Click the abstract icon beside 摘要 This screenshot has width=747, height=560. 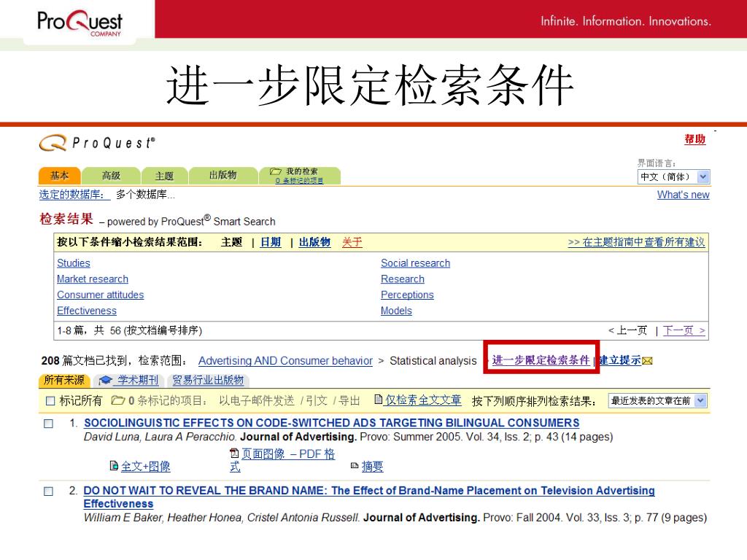[355, 466]
